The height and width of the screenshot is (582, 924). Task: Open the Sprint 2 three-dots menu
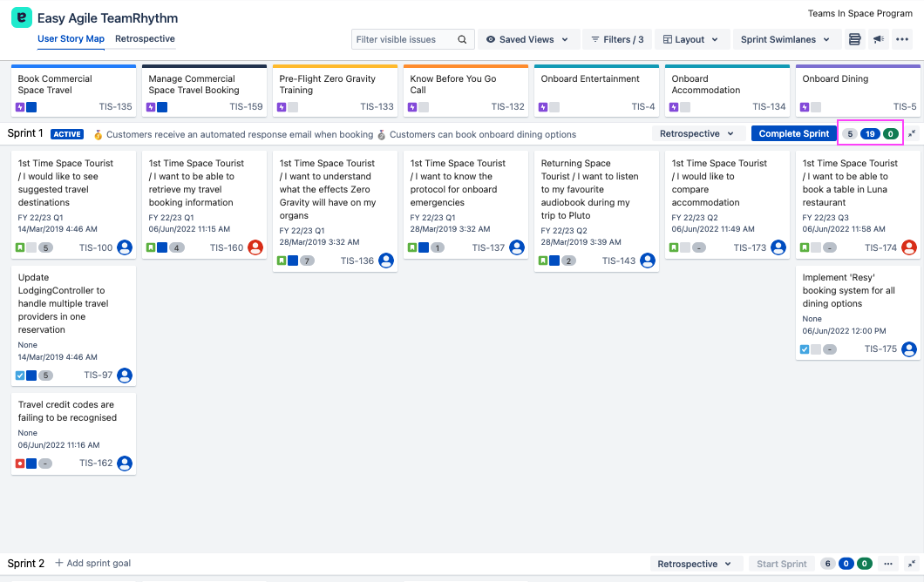pyautogui.click(x=888, y=564)
